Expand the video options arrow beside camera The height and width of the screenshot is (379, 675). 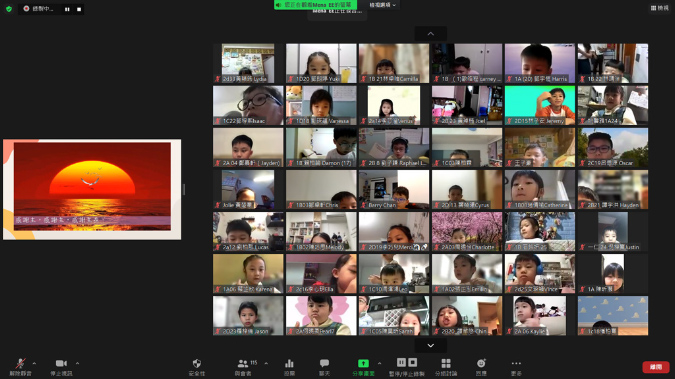[77, 363]
